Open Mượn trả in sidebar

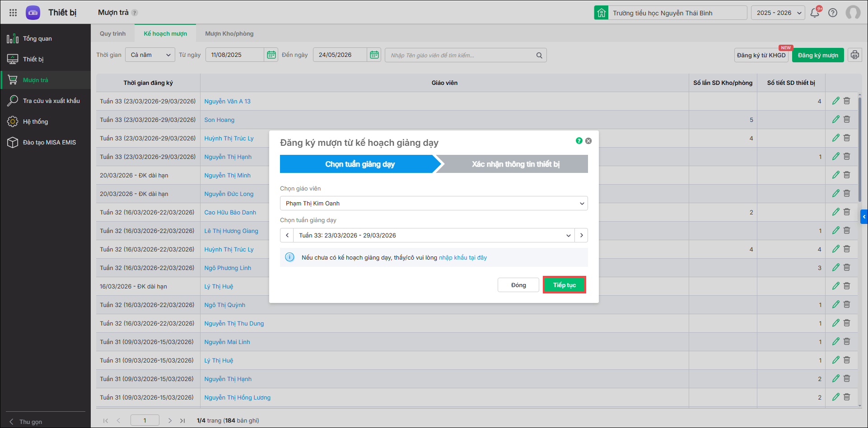[x=45, y=80]
